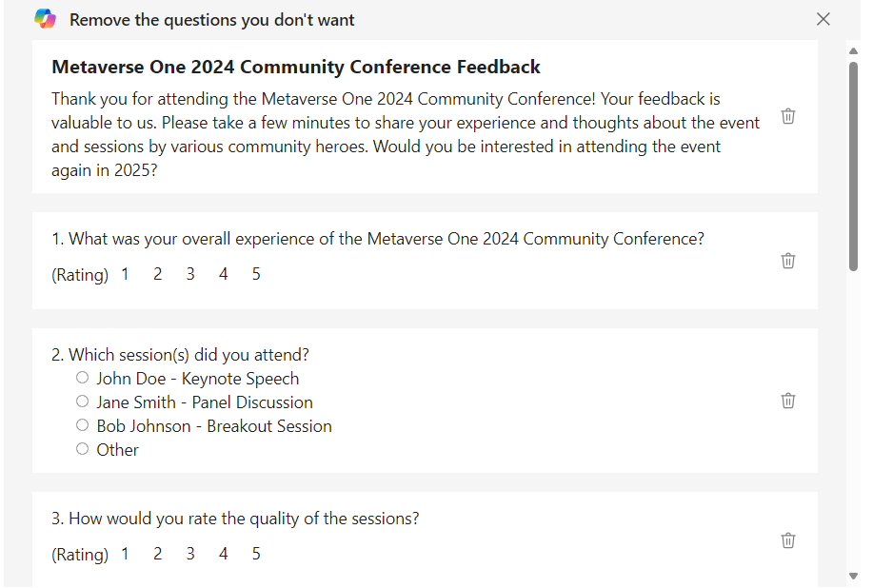Select the Other session option
This screenshot has height=588, width=873.
(x=83, y=449)
